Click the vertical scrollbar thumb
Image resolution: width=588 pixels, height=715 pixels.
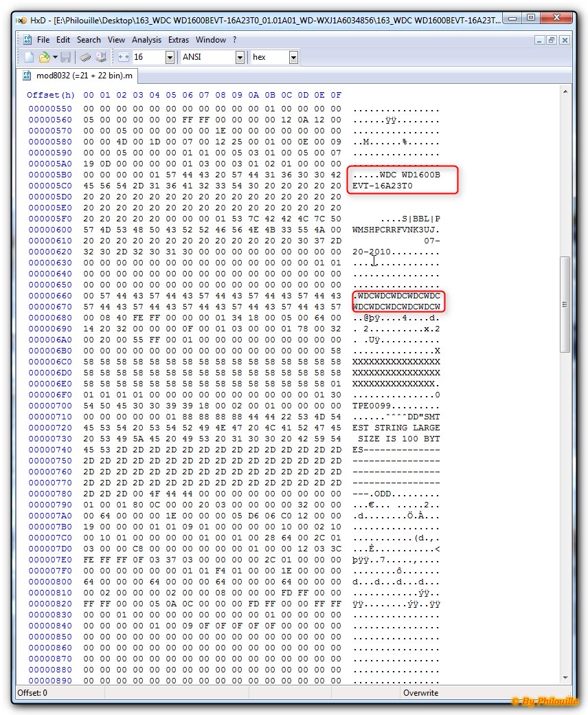[565, 305]
